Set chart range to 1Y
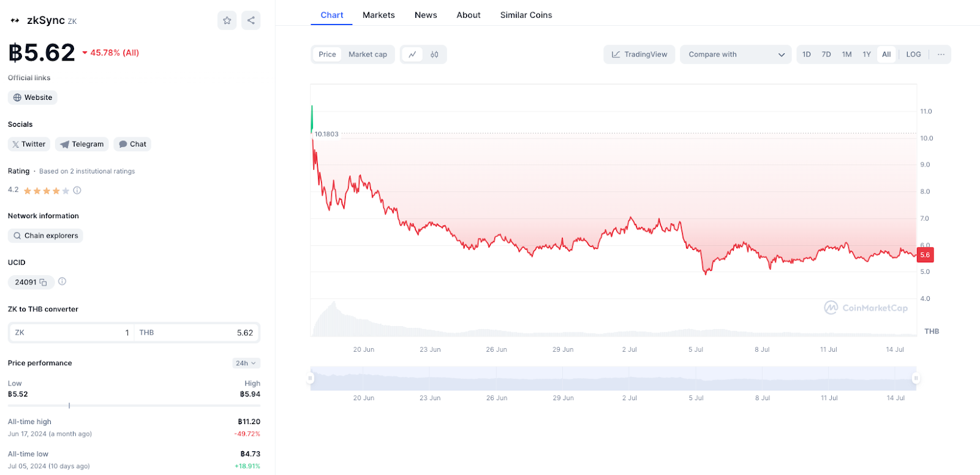The width and height of the screenshot is (980, 475). point(867,55)
